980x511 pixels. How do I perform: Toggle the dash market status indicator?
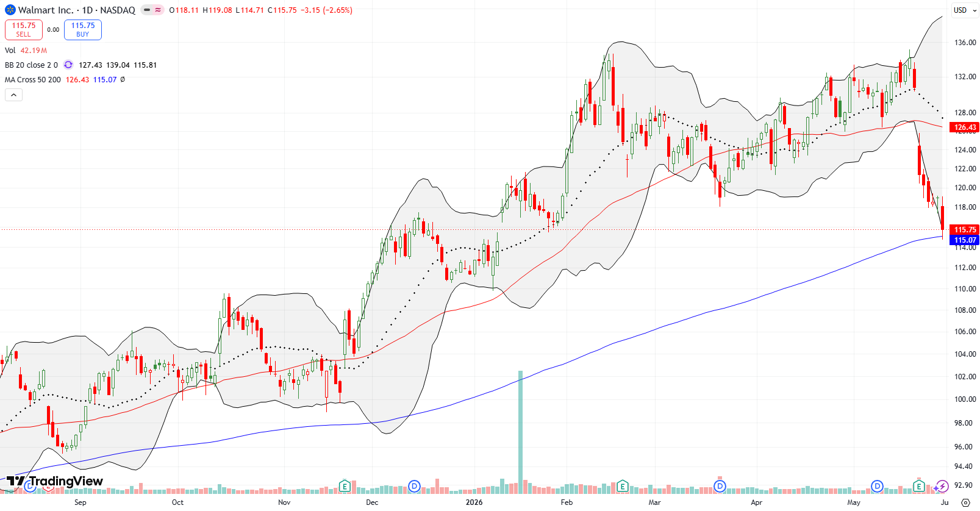click(x=147, y=10)
